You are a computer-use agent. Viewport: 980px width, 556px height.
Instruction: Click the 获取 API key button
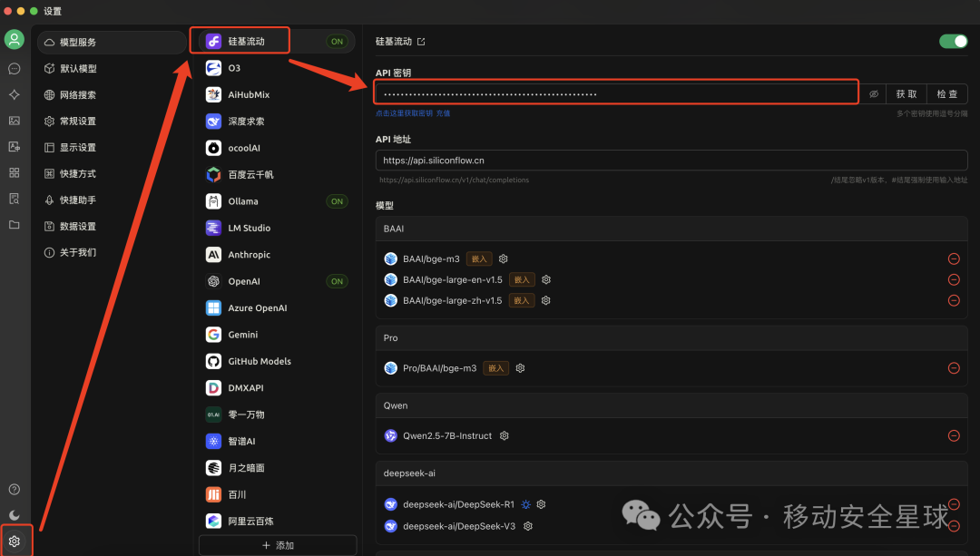click(906, 93)
